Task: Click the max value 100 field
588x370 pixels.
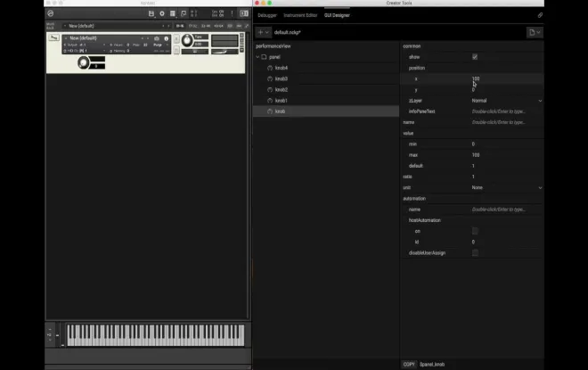Action: pos(506,155)
